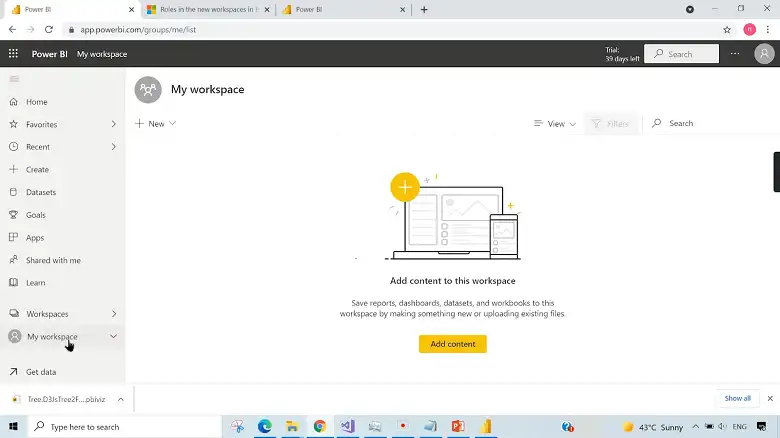Click the top header Search box

click(682, 54)
